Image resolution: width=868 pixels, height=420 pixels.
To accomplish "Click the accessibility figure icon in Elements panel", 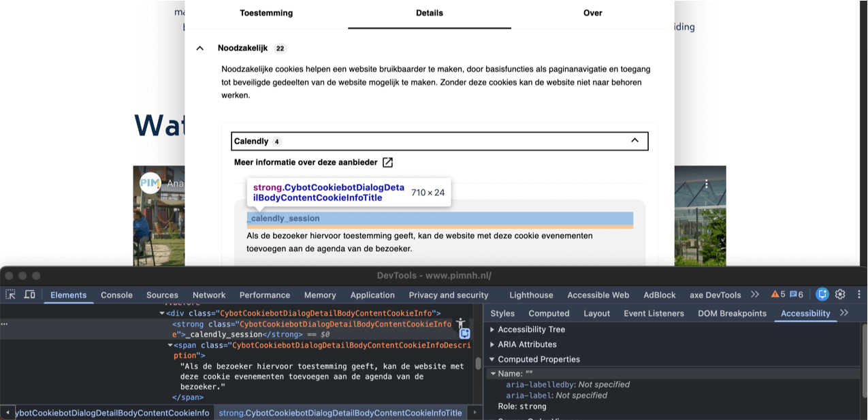I will coord(461,323).
